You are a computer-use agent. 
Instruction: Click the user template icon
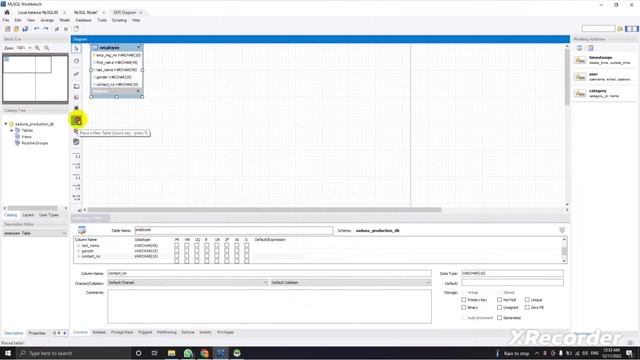[x=580, y=77]
